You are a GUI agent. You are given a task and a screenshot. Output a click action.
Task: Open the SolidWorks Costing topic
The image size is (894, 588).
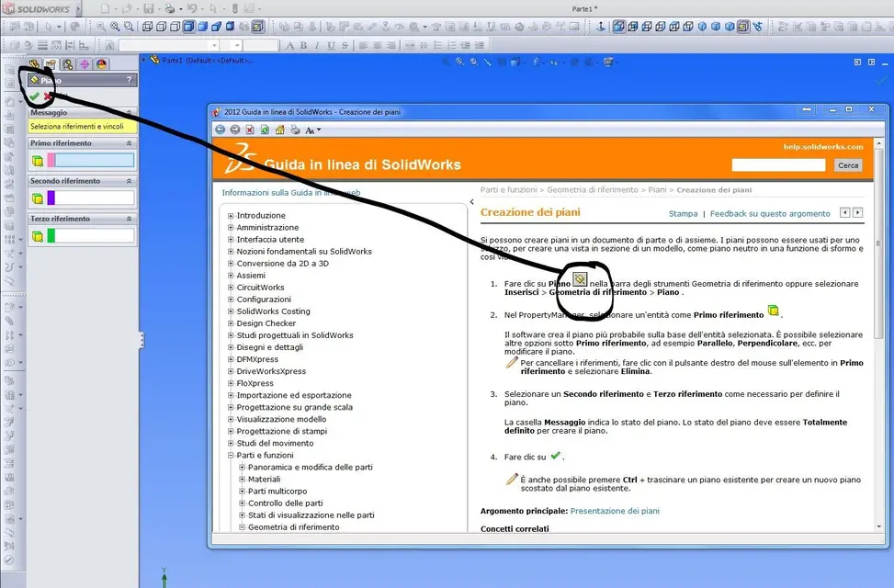coord(274,311)
